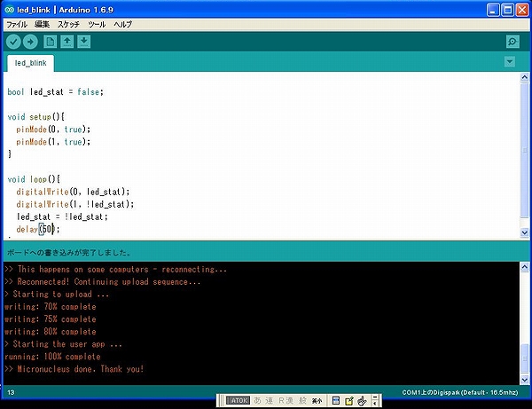Click the upload complete status message
The width and height of the screenshot is (532, 409).
click(x=69, y=253)
